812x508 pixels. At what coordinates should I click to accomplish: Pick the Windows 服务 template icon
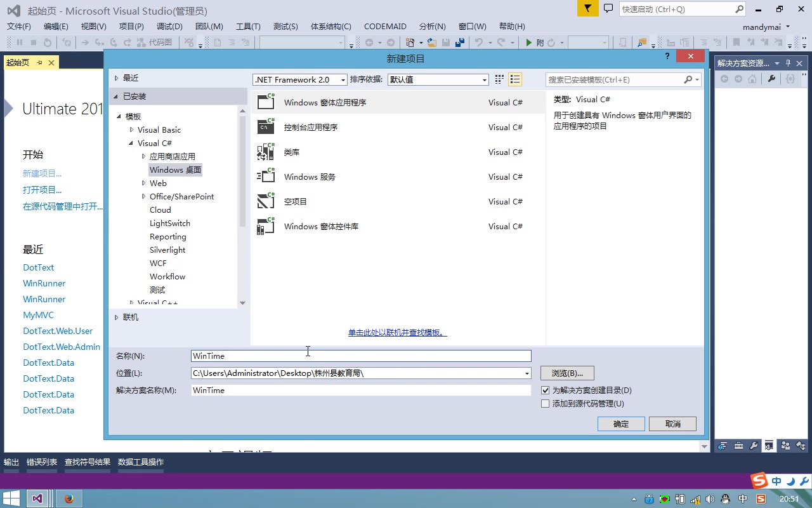266,176
